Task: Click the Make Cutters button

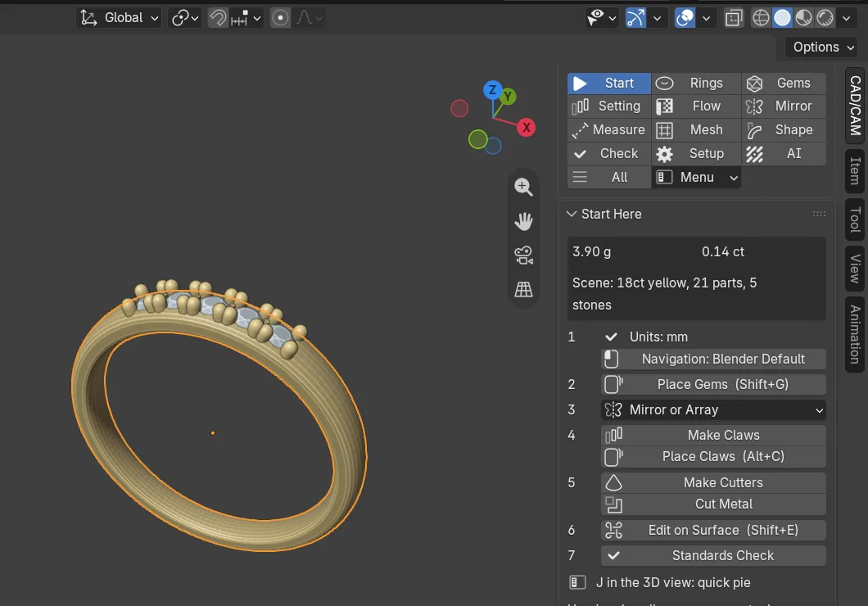Action: point(713,483)
